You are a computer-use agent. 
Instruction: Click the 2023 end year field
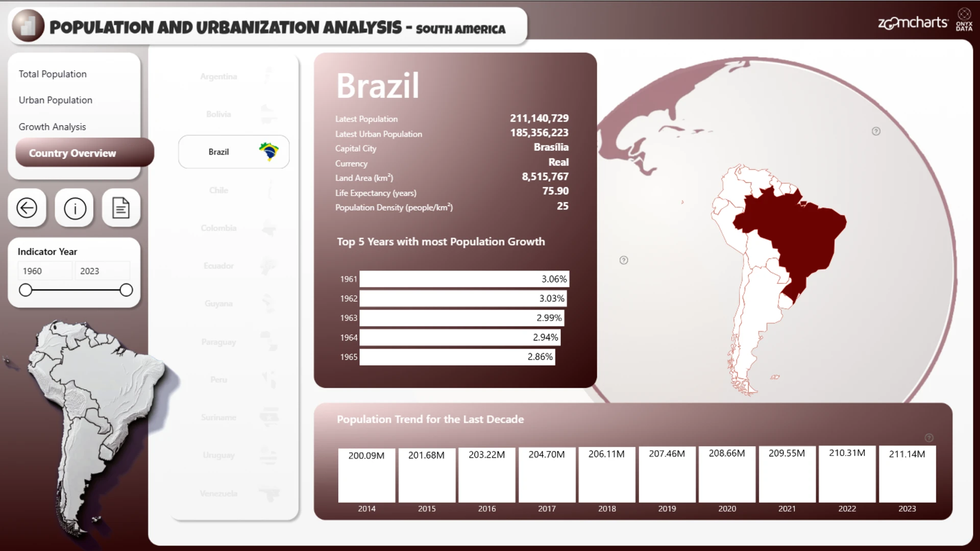coord(102,271)
